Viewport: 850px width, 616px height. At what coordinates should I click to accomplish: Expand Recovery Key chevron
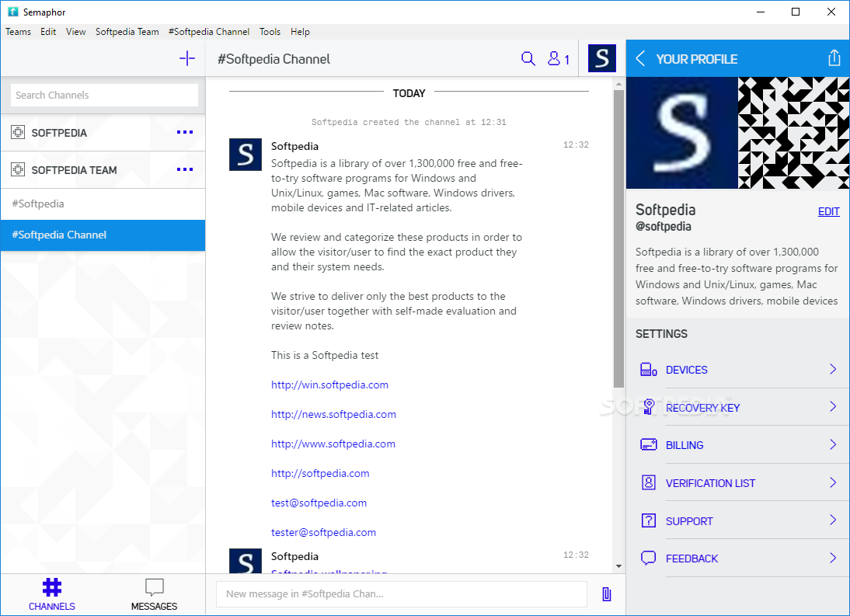tap(833, 406)
